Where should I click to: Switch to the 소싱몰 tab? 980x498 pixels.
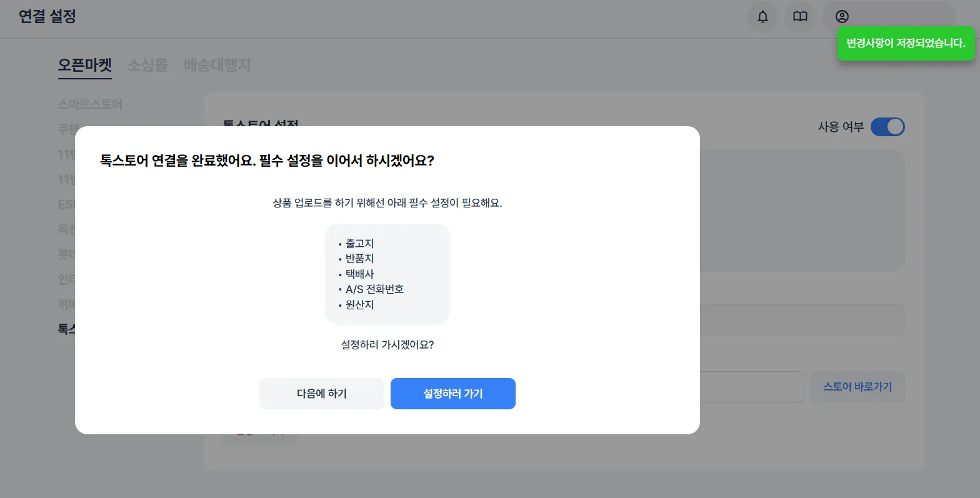(147, 65)
